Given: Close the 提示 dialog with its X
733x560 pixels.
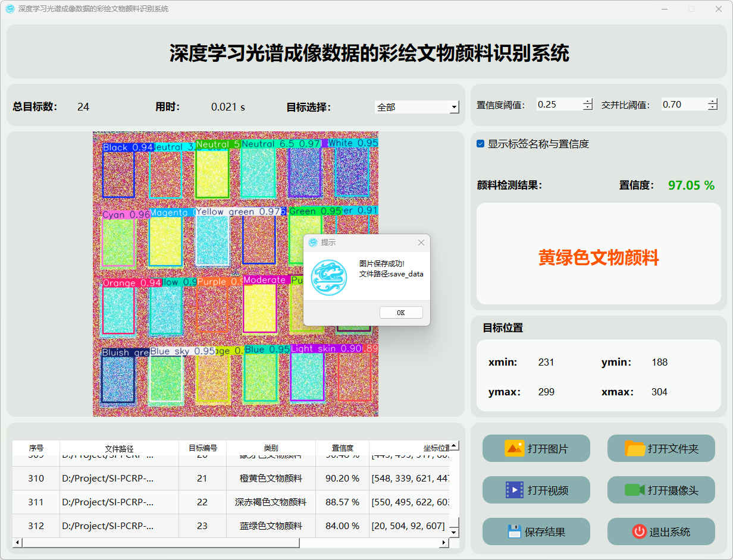Looking at the screenshot, I should tap(421, 243).
